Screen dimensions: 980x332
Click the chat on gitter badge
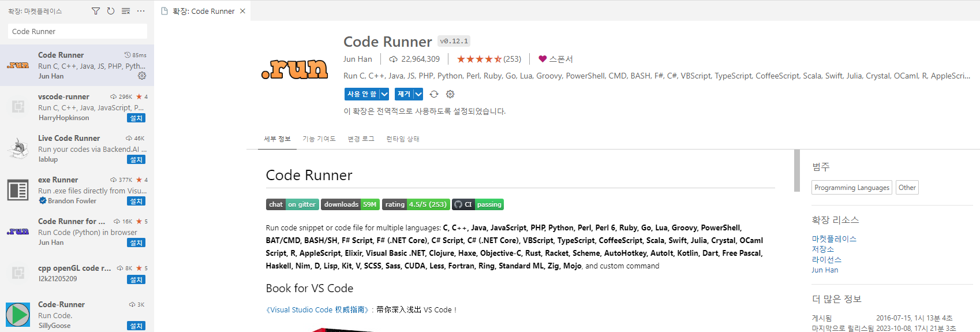(292, 204)
